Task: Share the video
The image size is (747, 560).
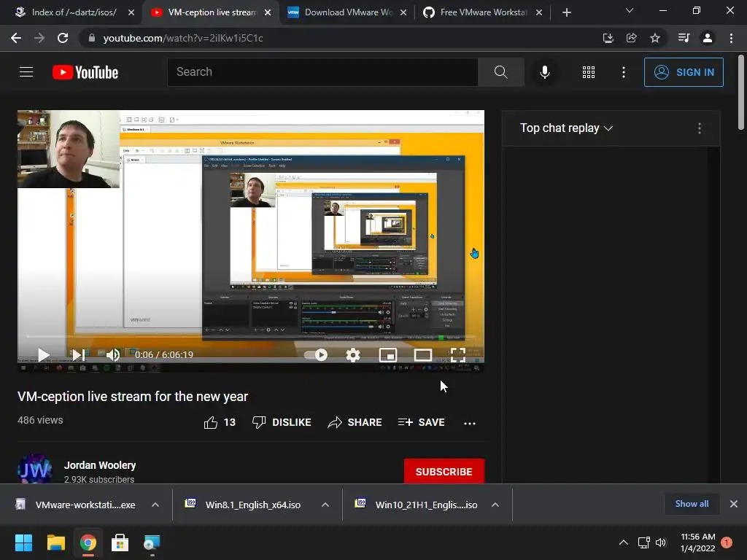Action: point(355,422)
